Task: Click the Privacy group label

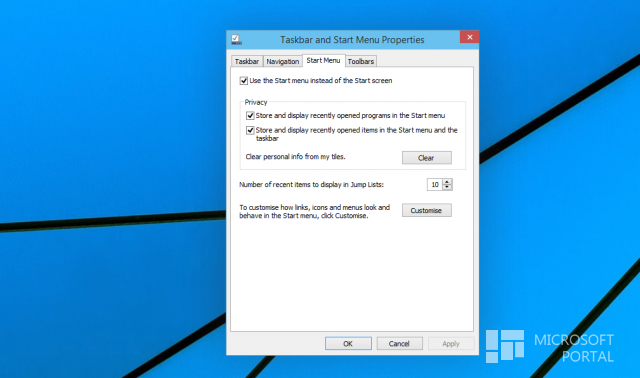Action: (256, 102)
